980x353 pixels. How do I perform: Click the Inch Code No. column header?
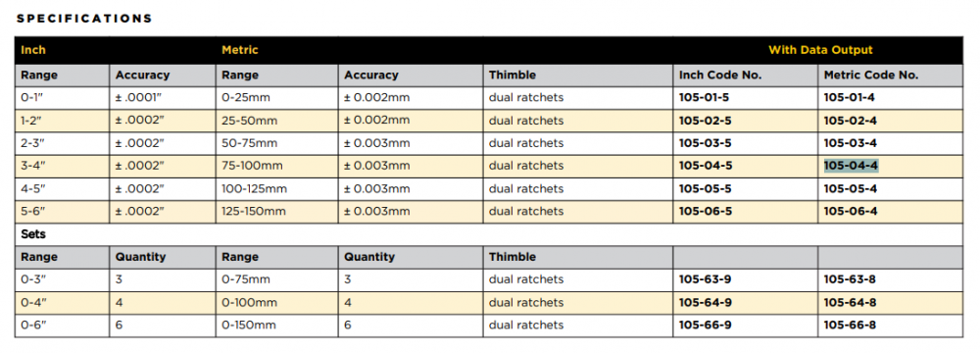(x=720, y=76)
